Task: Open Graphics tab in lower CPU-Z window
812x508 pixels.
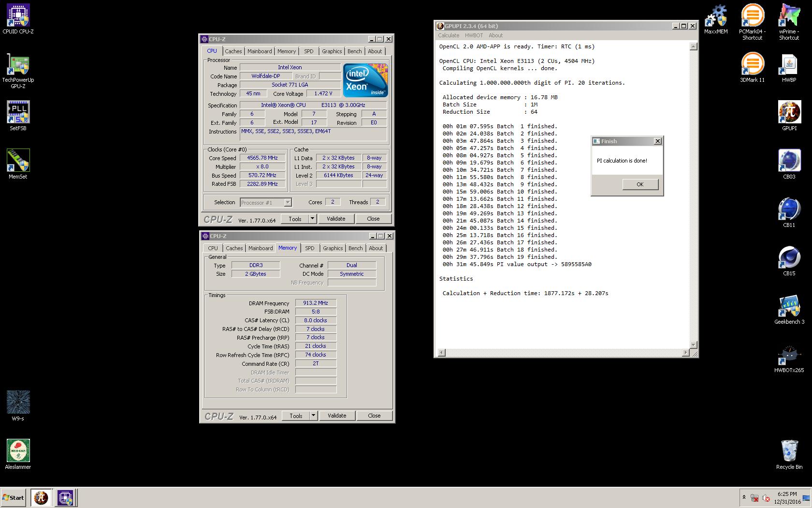Action: pos(333,248)
